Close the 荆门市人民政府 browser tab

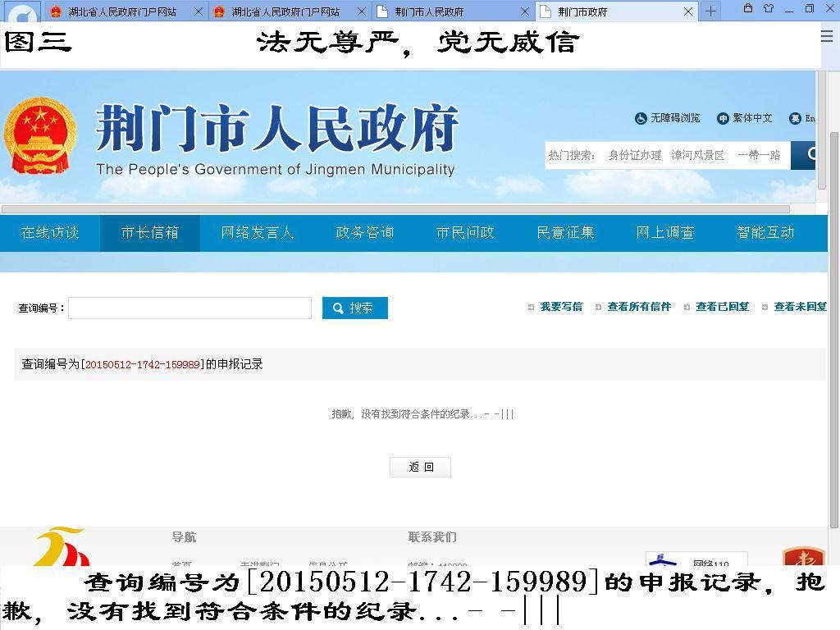pyautogui.click(x=525, y=11)
